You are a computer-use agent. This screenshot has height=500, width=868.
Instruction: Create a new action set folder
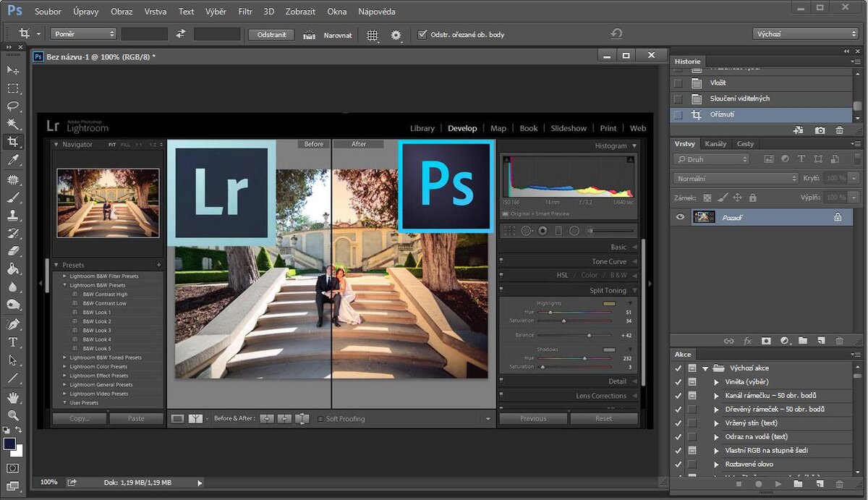(798, 483)
